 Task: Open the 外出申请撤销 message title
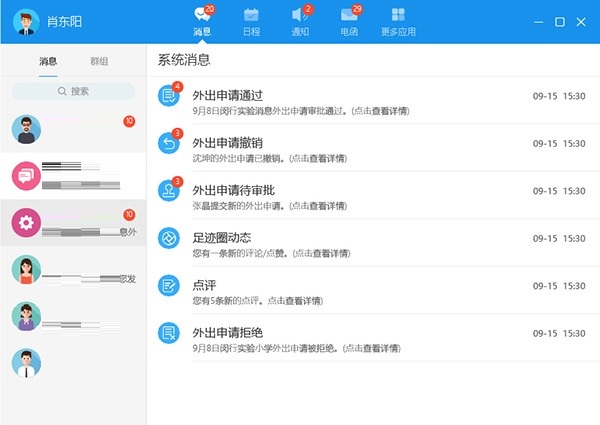coord(228,143)
